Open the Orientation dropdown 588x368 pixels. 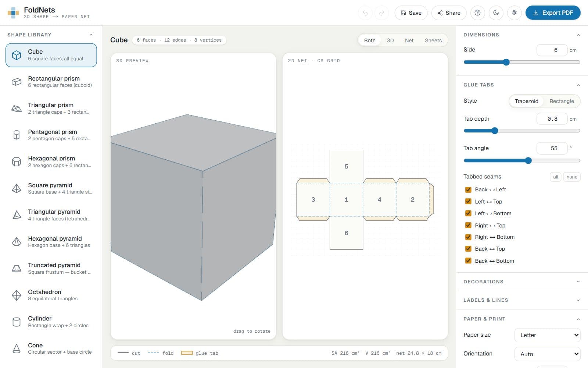pyautogui.click(x=548, y=354)
